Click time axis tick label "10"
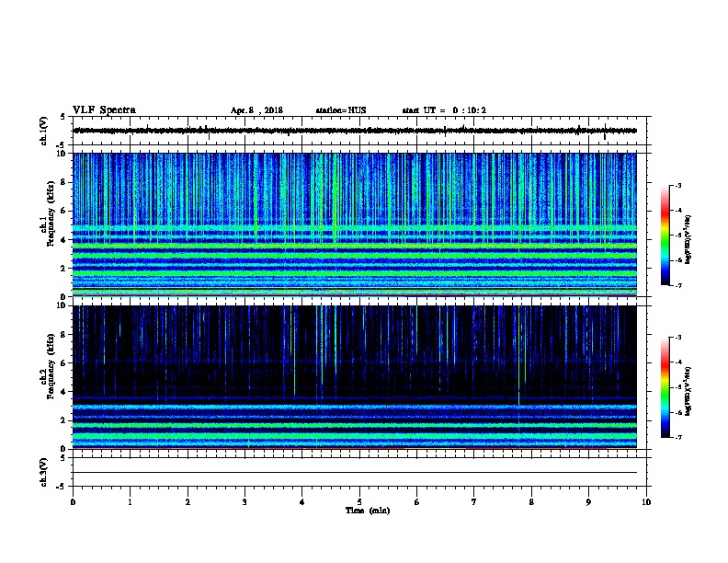The width and height of the screenshot is (728, 563). coord(646,502)
